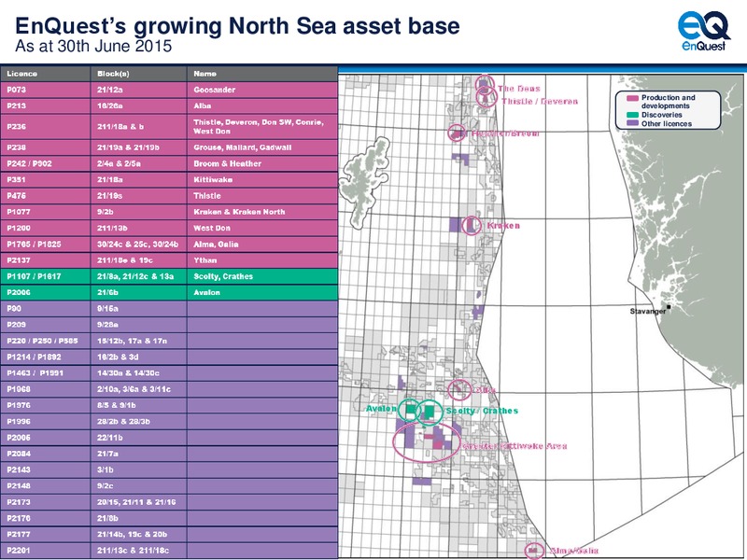The image size is (747, 560).
Task: Click the "22/11b" block cell
Action: pos(138,438)
